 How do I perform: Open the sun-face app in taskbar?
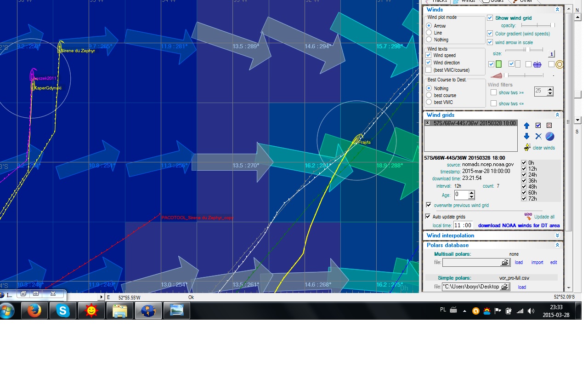pos(91,311)
